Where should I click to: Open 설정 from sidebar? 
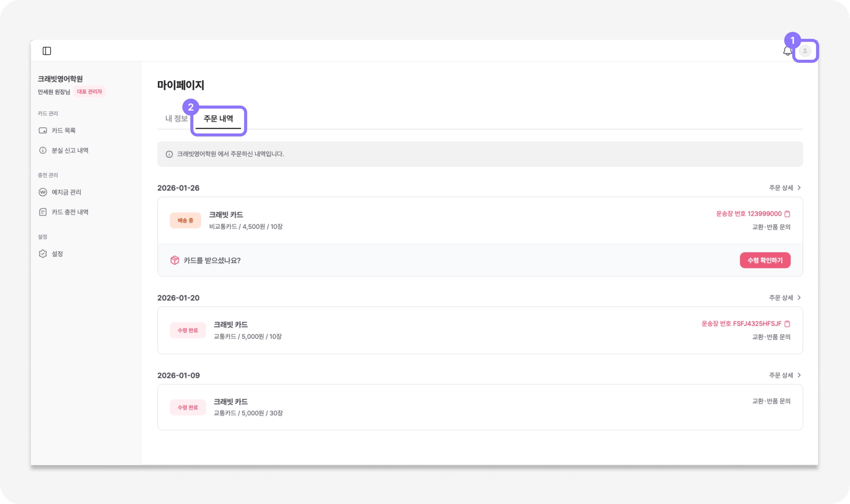pyautogui.click(x=57, y=254)
